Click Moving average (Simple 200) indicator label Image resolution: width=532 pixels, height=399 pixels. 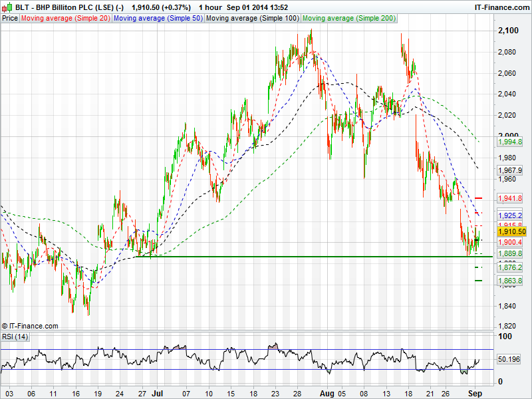tap(348, 18)
